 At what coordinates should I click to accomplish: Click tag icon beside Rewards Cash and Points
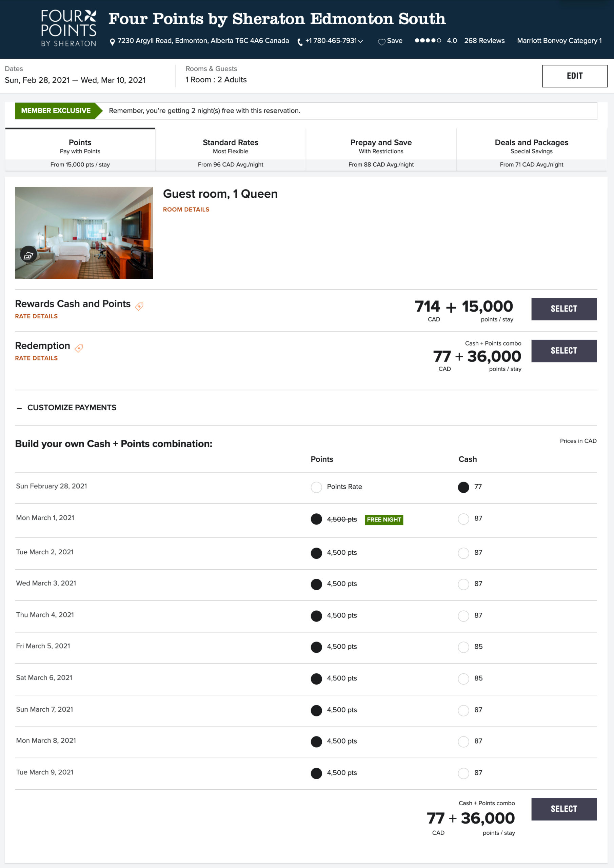click(139, 306)
